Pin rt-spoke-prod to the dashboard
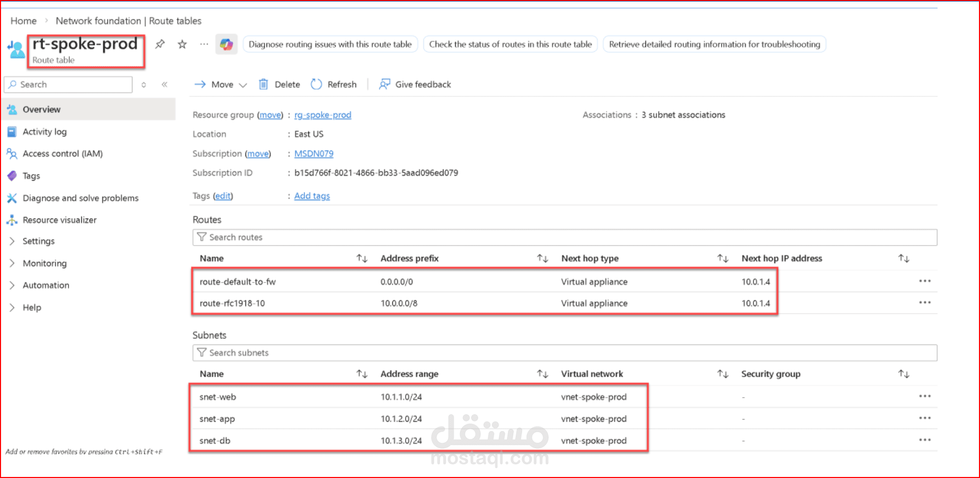This screenshot has height=478, width=980. point(160,45)
